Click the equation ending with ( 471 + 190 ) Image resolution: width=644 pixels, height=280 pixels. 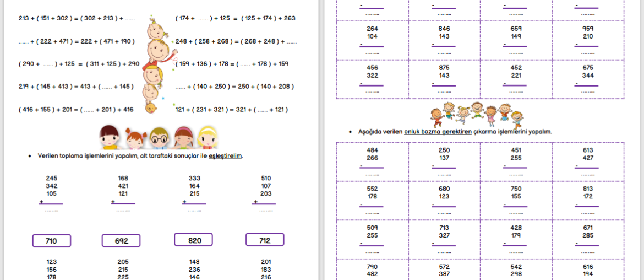click(77, 41)
